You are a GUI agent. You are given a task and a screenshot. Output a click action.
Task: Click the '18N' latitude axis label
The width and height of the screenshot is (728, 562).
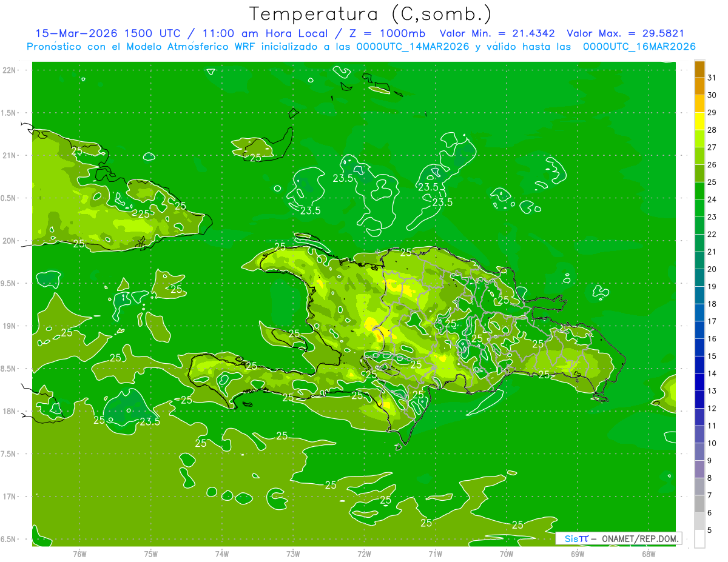tap(8, 411)
